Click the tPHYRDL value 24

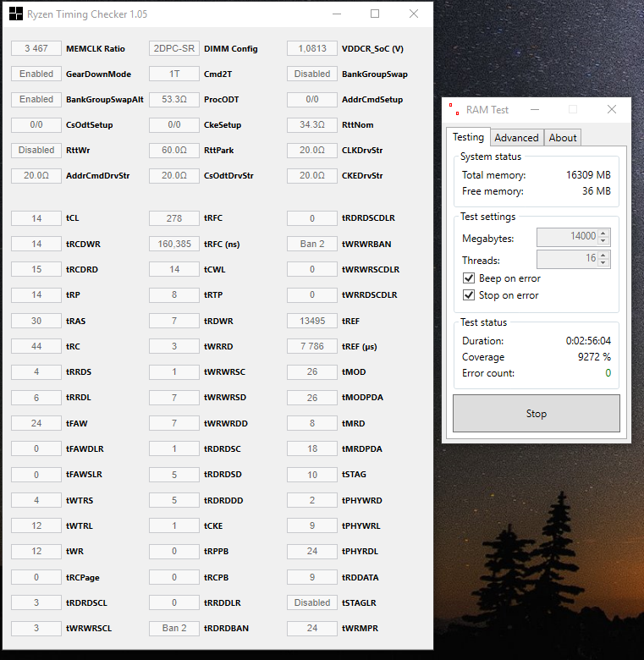[x=312, y=551]
